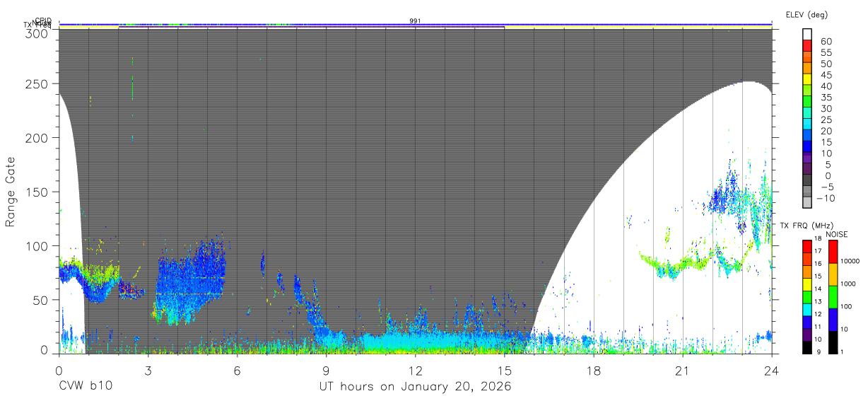
Task: Click the 50 tick label on Range Gate axis
Action: tap(40, 299)
